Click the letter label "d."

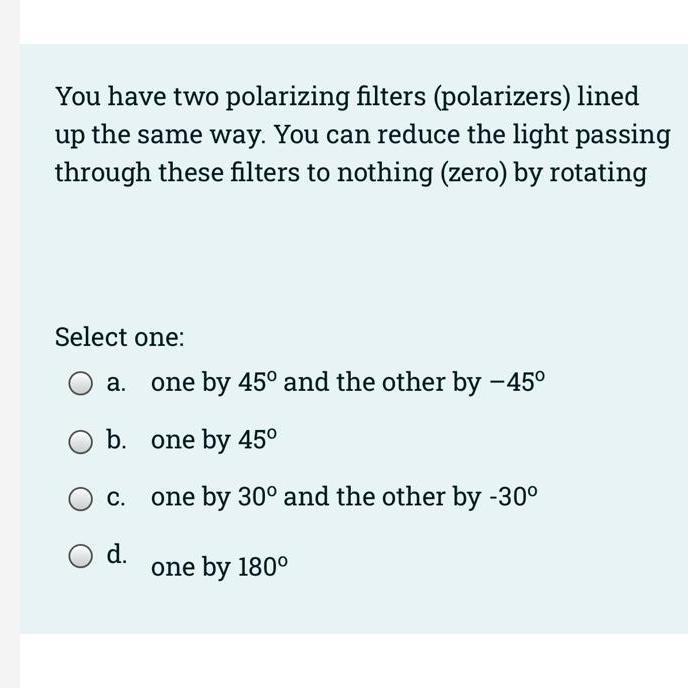coord(118,555)
